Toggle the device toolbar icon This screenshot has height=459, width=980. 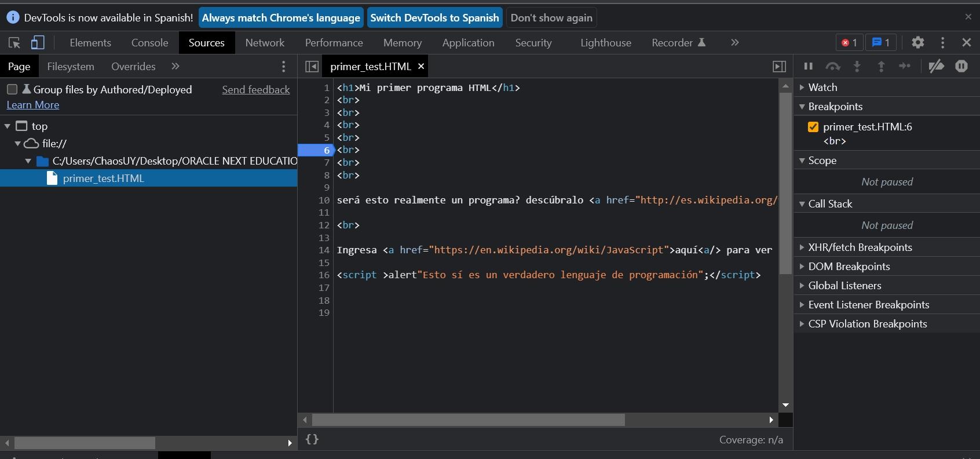(x=38, y=42)
